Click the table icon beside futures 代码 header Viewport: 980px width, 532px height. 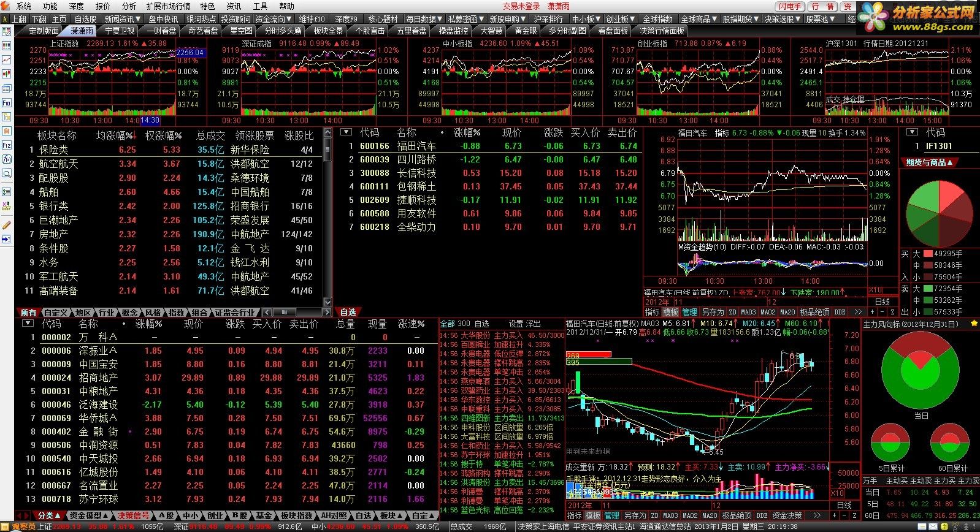[x=913, y=132]
